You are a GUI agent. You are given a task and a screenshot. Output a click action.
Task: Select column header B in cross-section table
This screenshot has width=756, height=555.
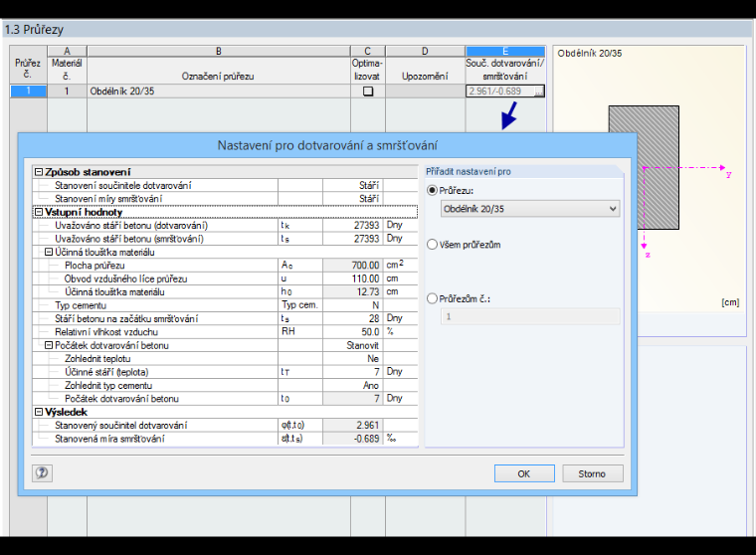click(219, 51)
